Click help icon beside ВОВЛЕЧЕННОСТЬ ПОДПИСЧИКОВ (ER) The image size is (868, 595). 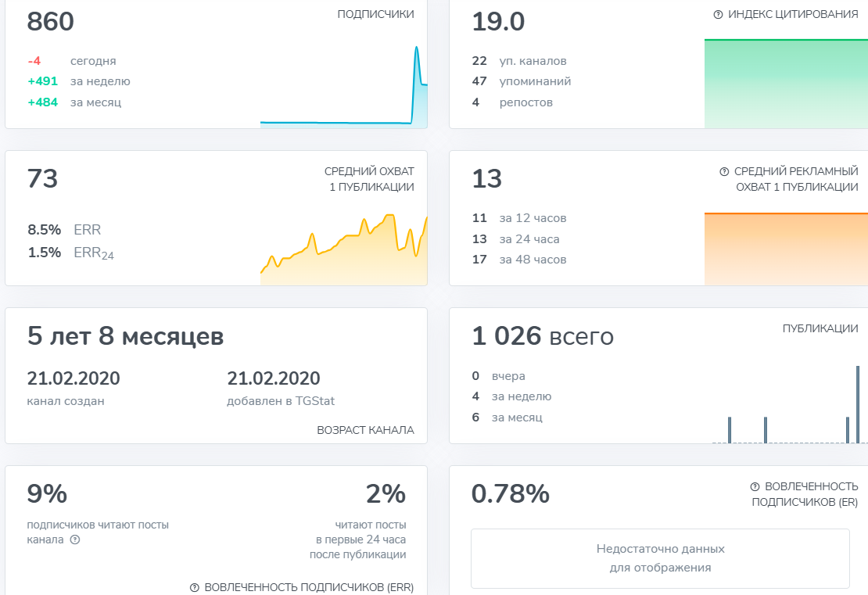755,486
